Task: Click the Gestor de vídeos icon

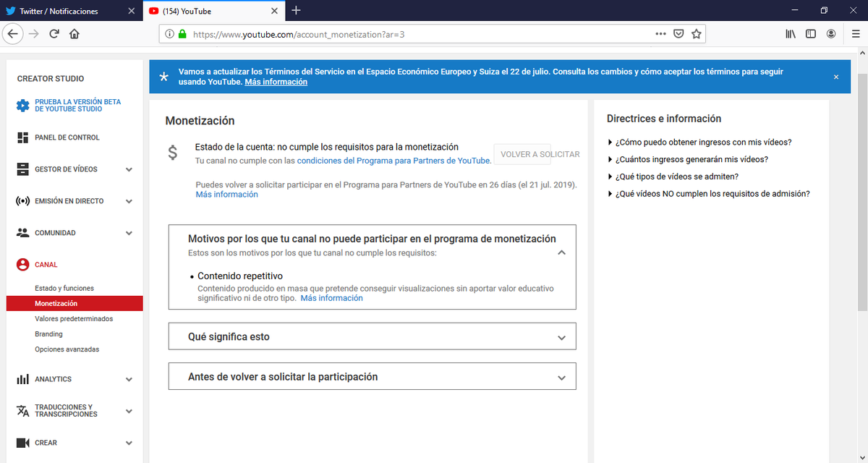Action: pos(22,169)
